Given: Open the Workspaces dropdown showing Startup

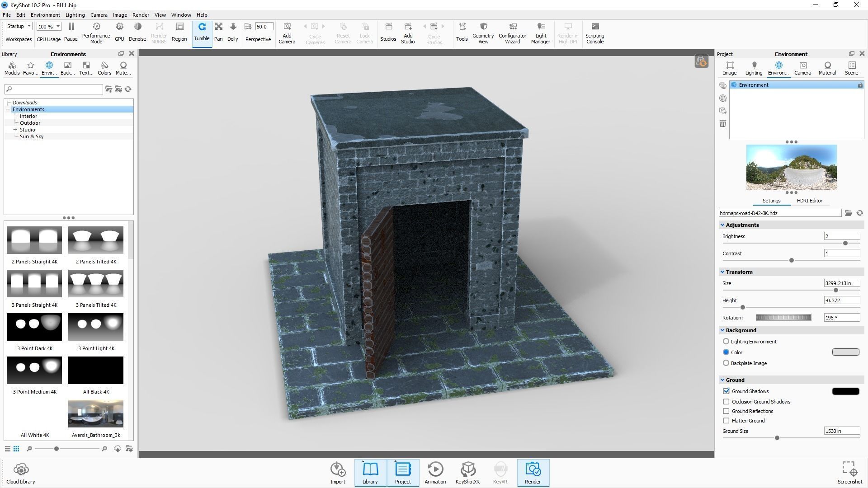Looking at the screenshot, I should pyautogui.click(x=19, y=26).
